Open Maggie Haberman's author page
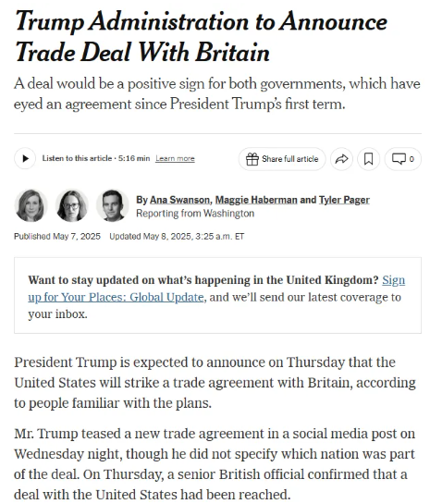 256,200
